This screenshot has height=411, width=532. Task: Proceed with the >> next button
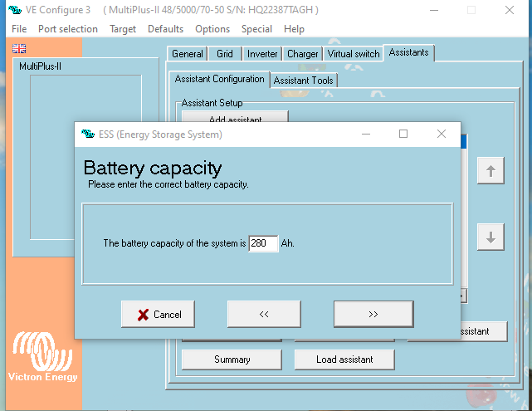point(373,315)
